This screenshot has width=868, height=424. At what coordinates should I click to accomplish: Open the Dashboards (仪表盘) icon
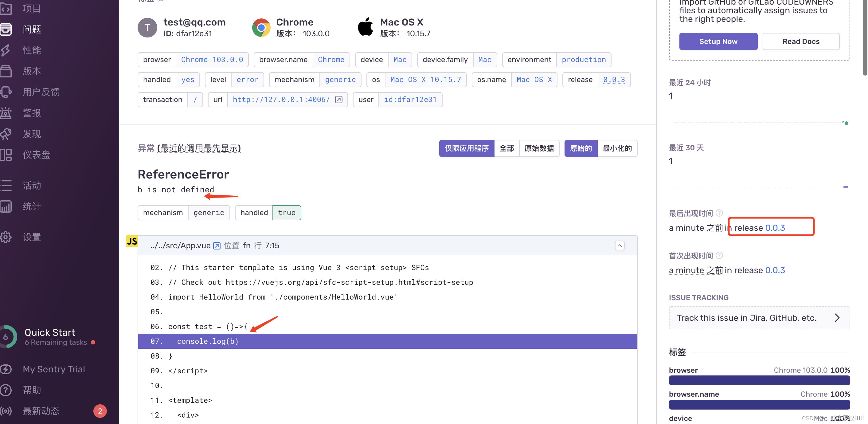tap(6, 155)
